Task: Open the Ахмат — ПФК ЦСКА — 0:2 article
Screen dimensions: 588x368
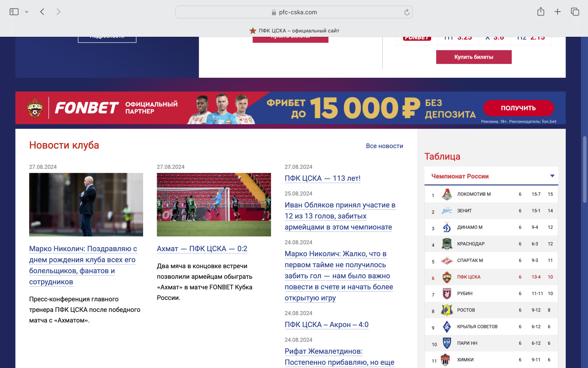Action: point(202,249)
